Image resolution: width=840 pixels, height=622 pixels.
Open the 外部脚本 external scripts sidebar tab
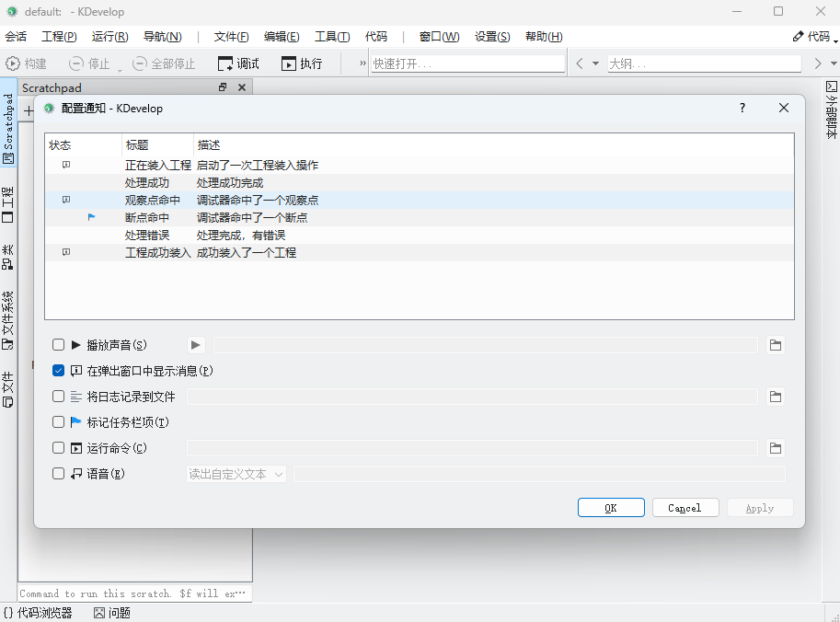[x=831, y=109]
